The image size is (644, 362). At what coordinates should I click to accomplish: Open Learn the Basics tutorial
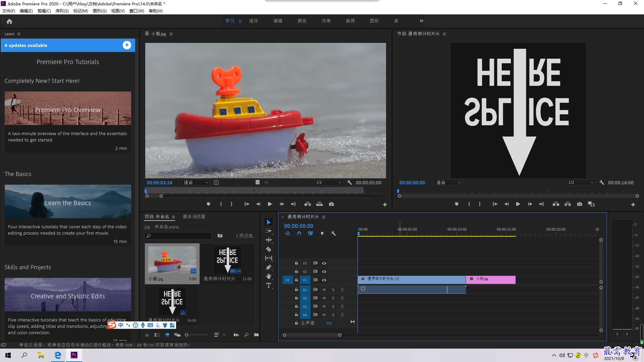(x=68, y=202)
